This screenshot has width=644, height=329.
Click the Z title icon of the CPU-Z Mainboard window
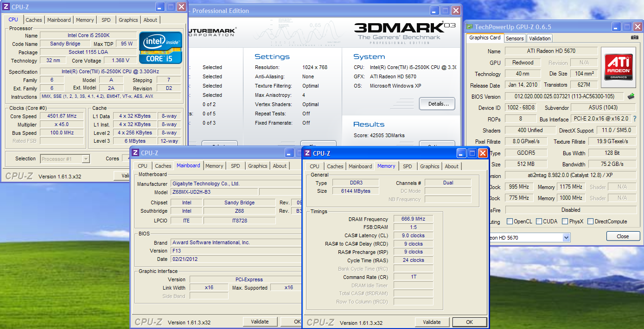[136, 152]
